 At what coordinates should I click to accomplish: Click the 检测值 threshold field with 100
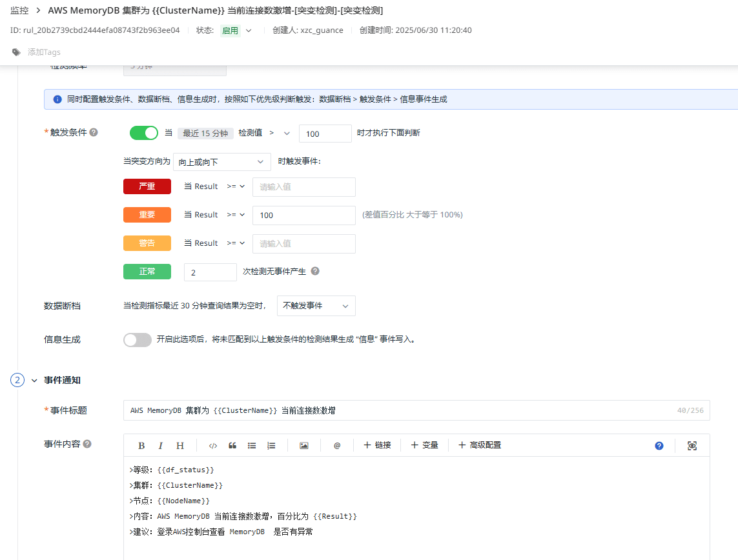pos(325,134)
